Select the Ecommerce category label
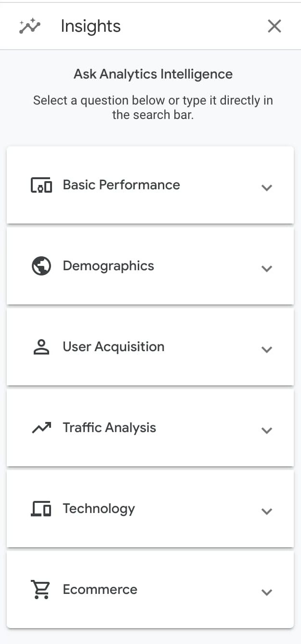Viewport: 301px width, 644px height. pos(100,590)
